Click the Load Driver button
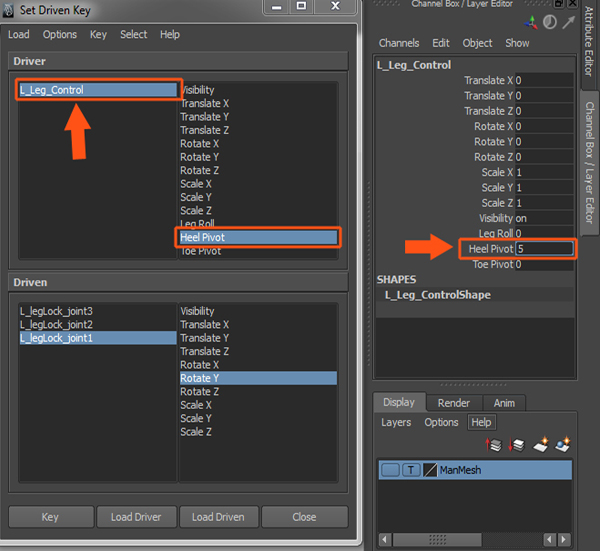The width and height of the screenshot is (600, 551). (x=136, y=517)
